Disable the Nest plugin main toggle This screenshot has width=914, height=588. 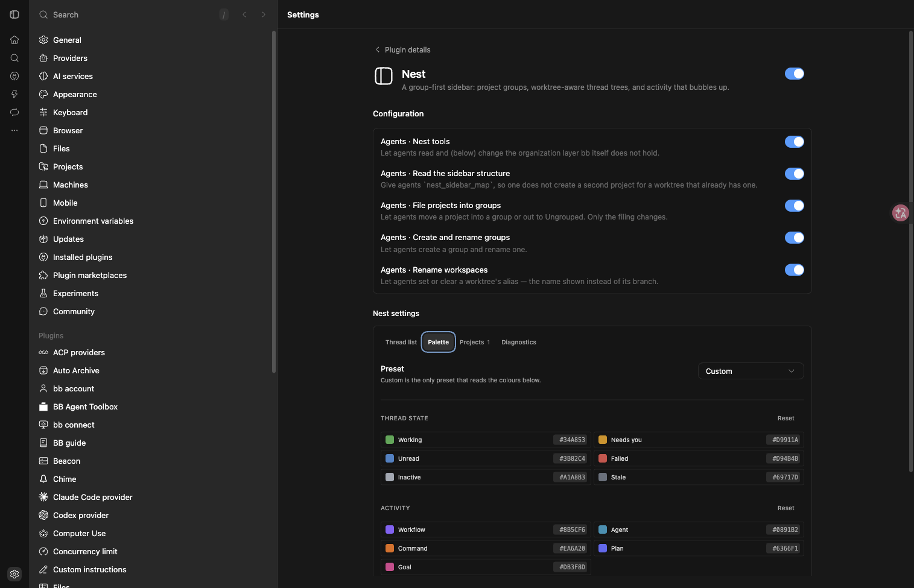[795, 74]
